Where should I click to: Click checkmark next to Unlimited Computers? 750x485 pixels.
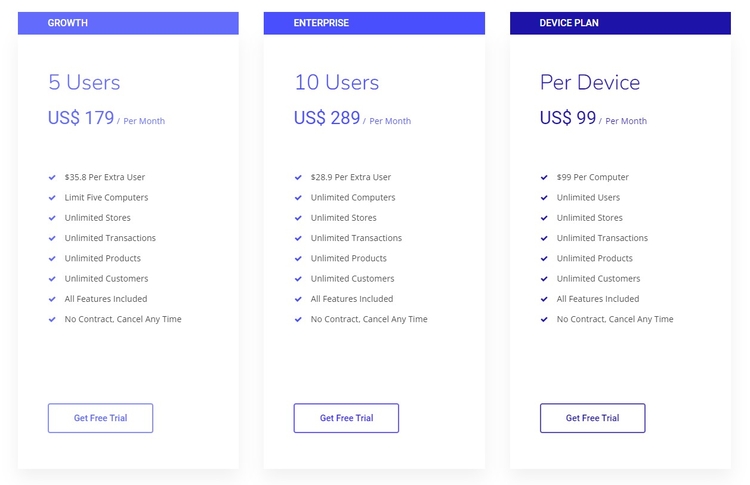pos(298,198)
